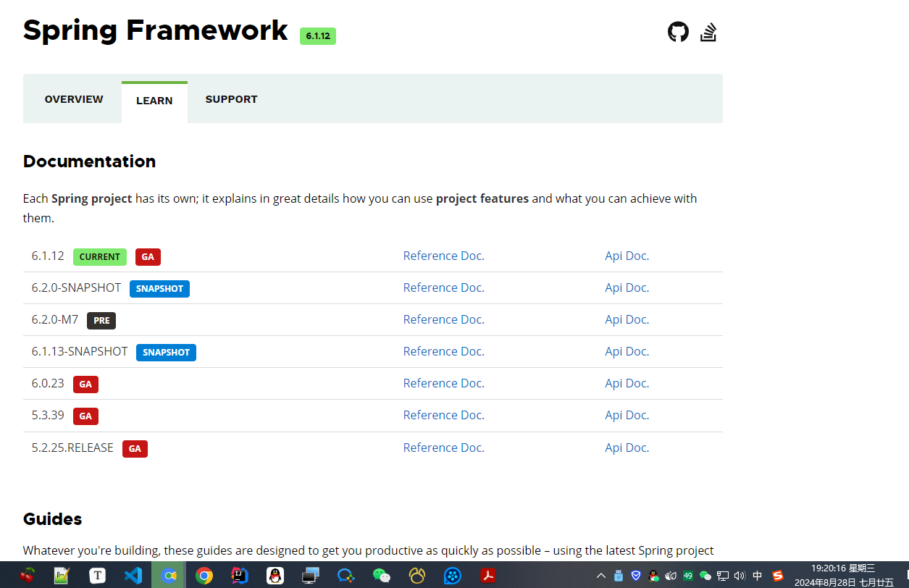
Task: Open Reference Doc. for 6.2.0-M7
Action: [444, 319]
